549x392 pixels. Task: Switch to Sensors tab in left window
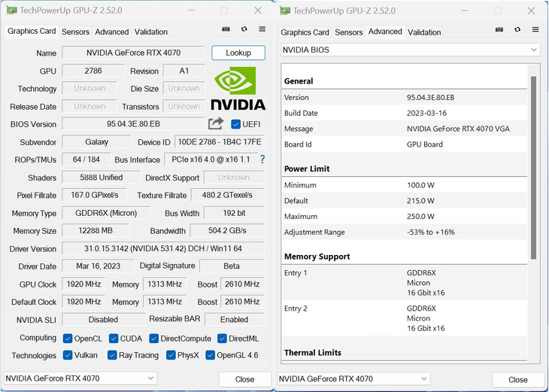(x=75, y=32)
